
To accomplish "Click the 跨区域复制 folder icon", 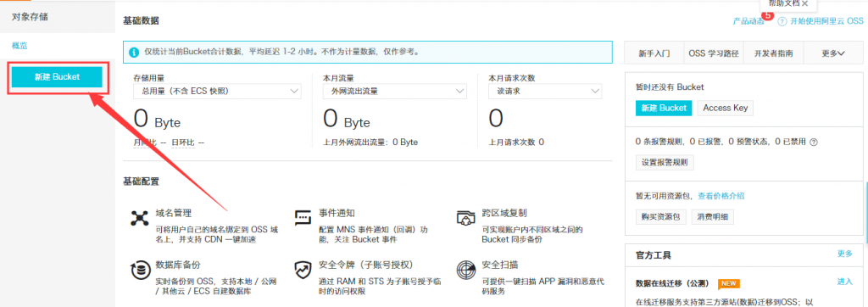I will (466, 218).
